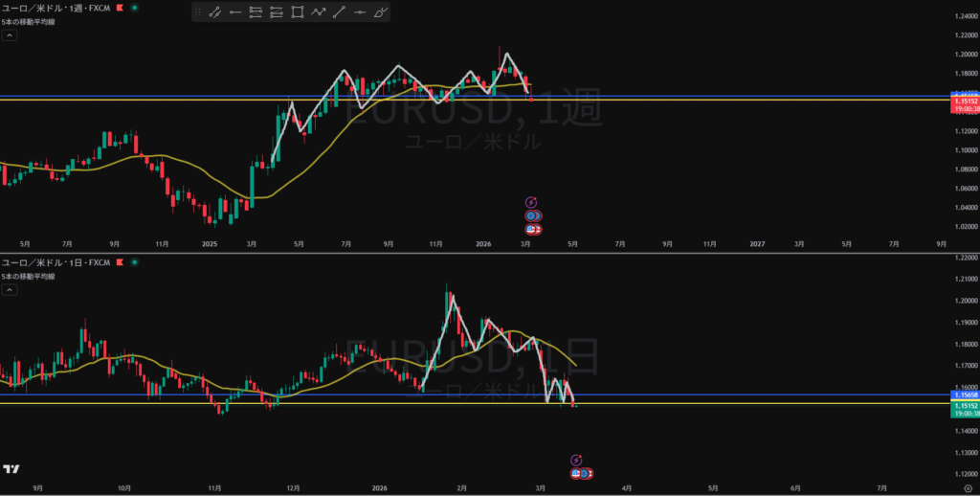The image size is (980, 496).
Task: Select the rectangle drawing tool
Action: [298, 12]
